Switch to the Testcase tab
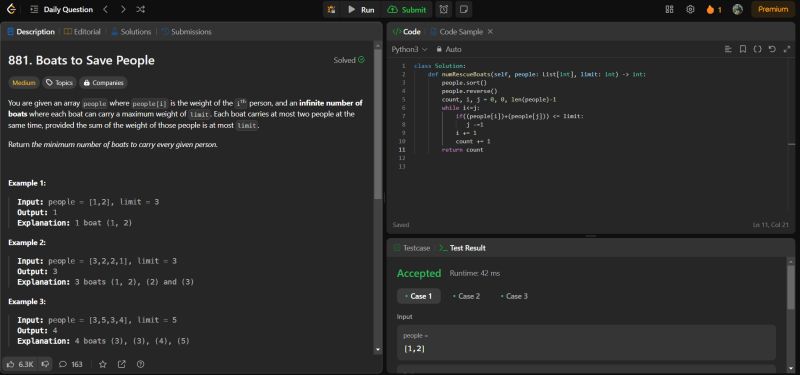 (412, 248)
